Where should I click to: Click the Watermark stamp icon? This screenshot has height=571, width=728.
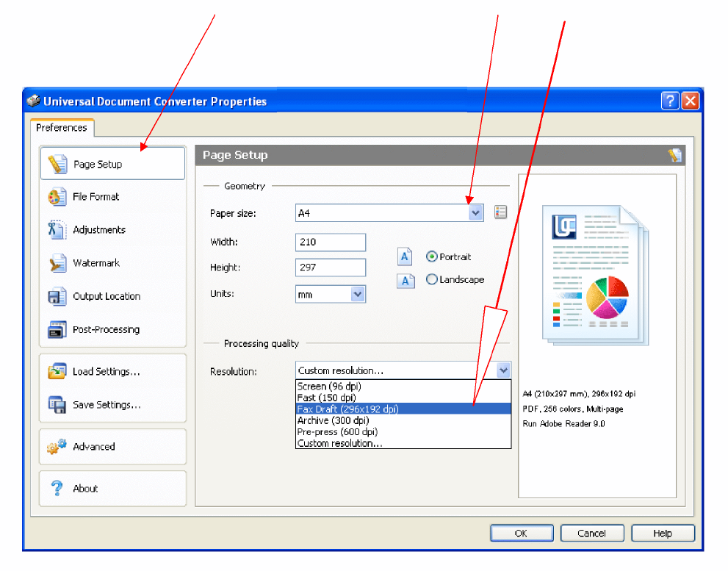(57, 263)
